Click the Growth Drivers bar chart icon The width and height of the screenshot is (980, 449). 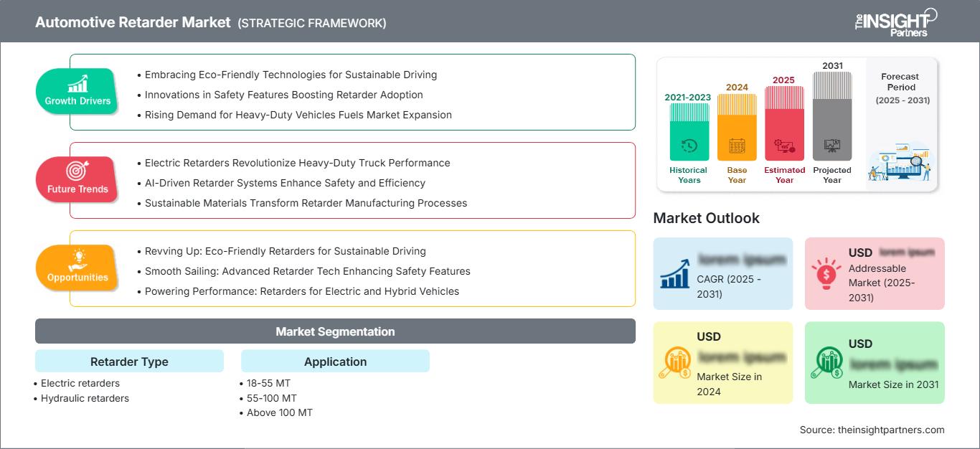click(x=77, y=83)
